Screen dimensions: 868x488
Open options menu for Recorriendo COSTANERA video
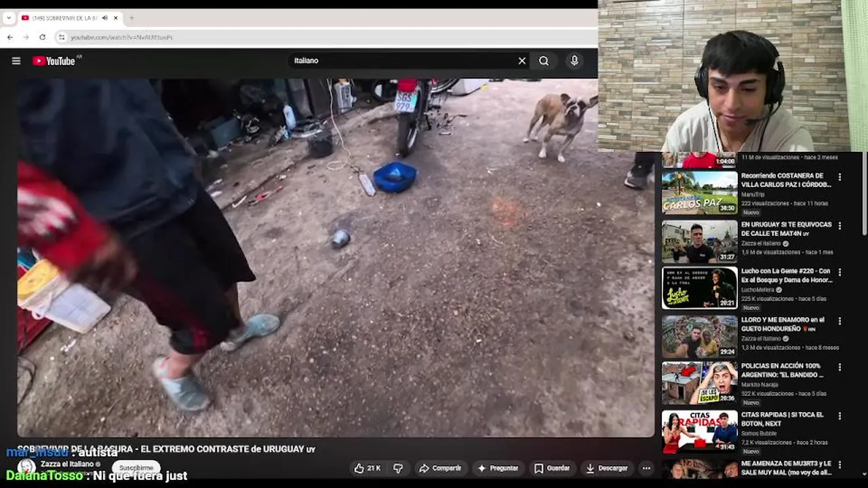(840, 177)
